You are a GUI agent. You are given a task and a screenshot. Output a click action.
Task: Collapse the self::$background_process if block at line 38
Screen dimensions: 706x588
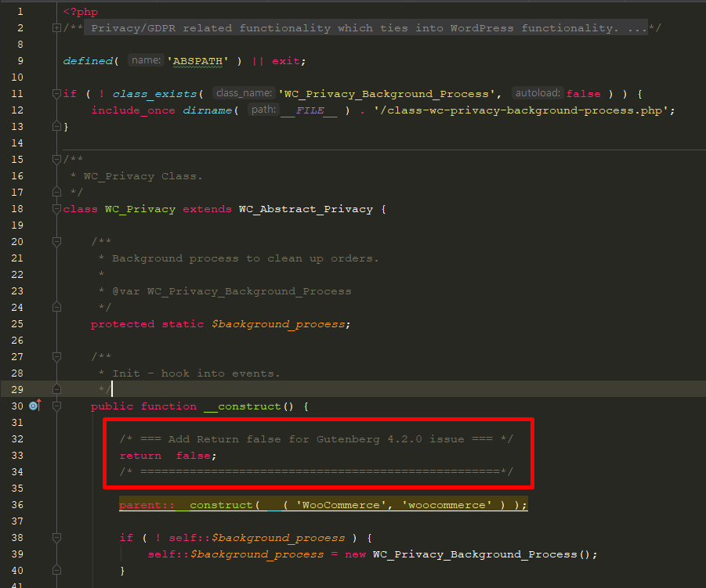click(x=55, y=537)
